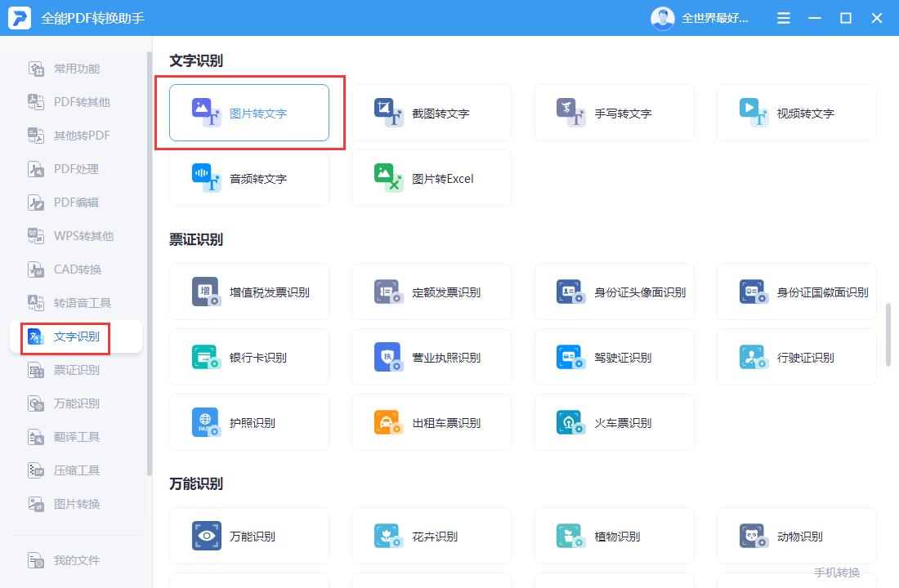
Task: Open the 视频转文字 video-to-text tool
Action: pyautogui.click(x=797, y=113)
